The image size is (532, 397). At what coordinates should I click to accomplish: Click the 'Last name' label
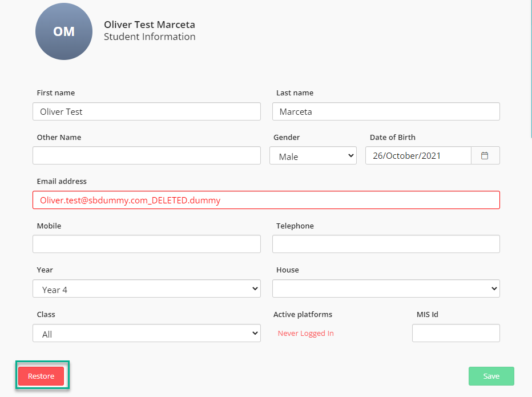pos(295,93)
